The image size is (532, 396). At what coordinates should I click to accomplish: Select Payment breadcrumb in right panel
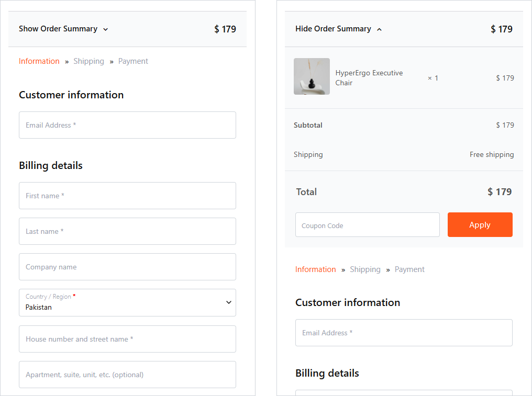click(x=409, y=269)
